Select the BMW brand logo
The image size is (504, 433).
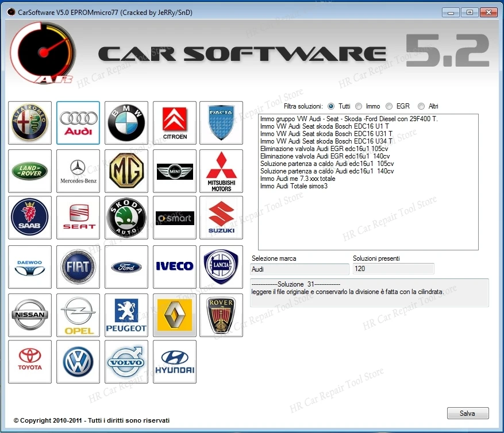[126, 122]
